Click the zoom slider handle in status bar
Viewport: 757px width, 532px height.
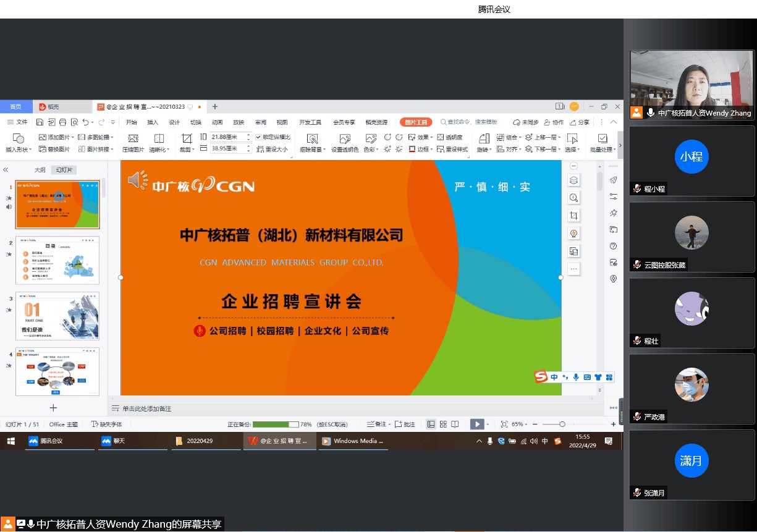click(x=562, y=424)
